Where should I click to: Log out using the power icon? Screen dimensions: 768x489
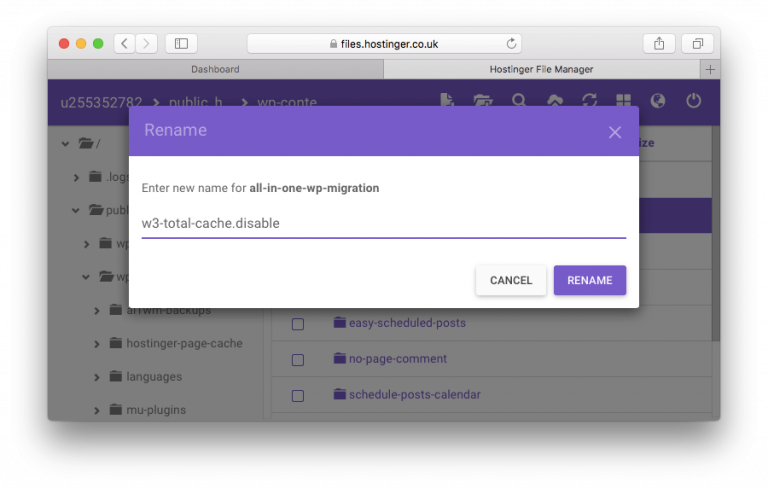tap(693, 101)
